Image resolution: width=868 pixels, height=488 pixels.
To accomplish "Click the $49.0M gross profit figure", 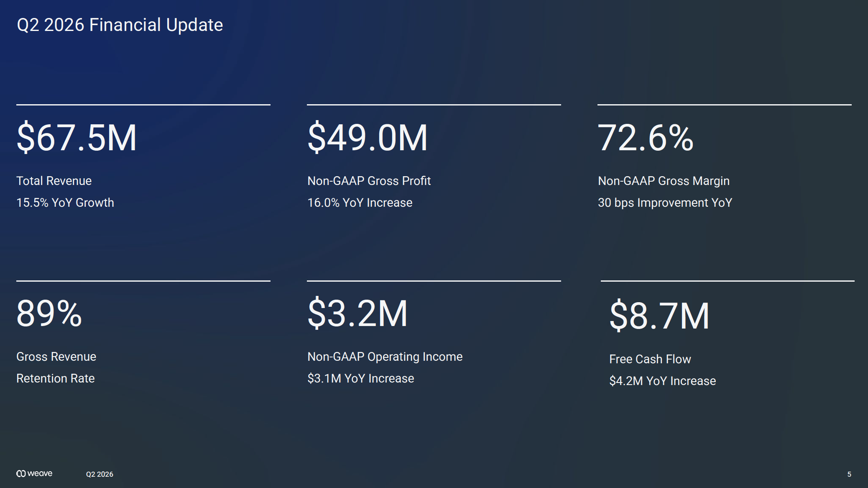I will click(x=368, y=137).
